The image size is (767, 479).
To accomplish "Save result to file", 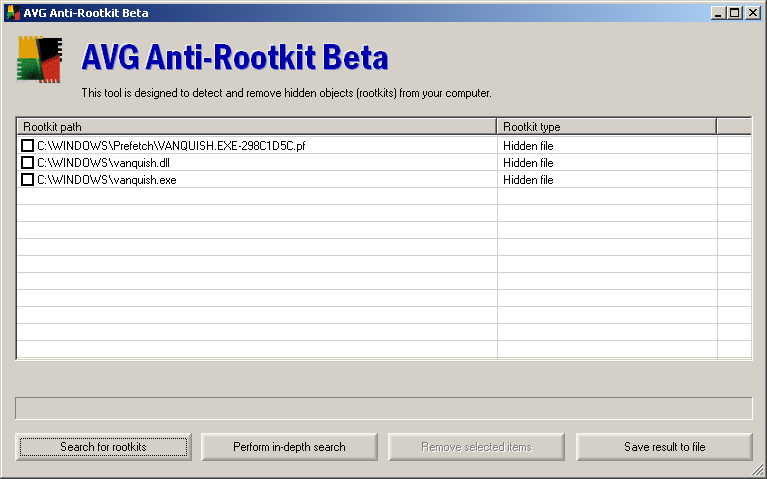I will (x=664, y=447).
